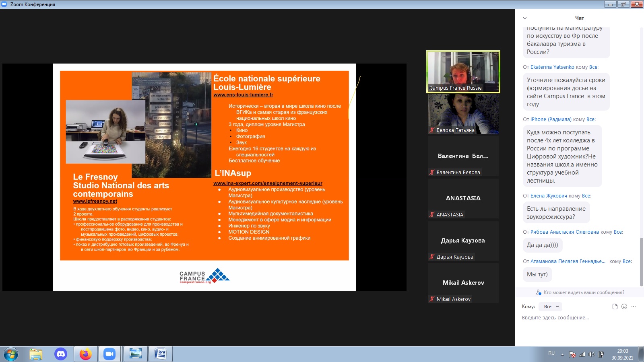Show hidden system tray icons

click(562, 354)
